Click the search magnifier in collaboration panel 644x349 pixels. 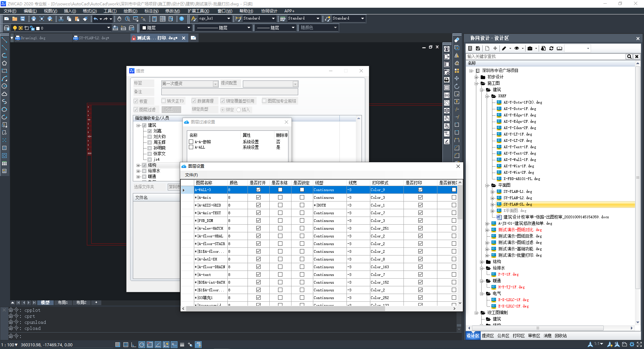629,57
